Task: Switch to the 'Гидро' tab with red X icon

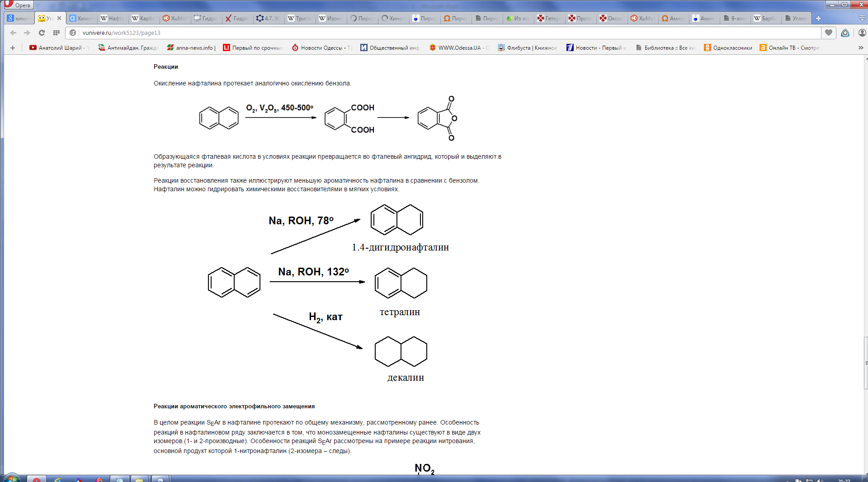Action: click(x=237, y=19)
